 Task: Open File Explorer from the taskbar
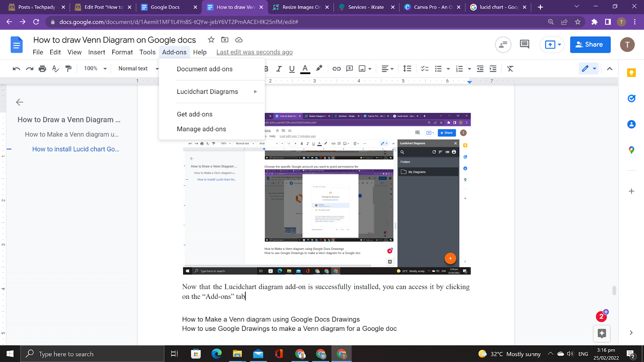pyautogui.click(x=237, y=354)
